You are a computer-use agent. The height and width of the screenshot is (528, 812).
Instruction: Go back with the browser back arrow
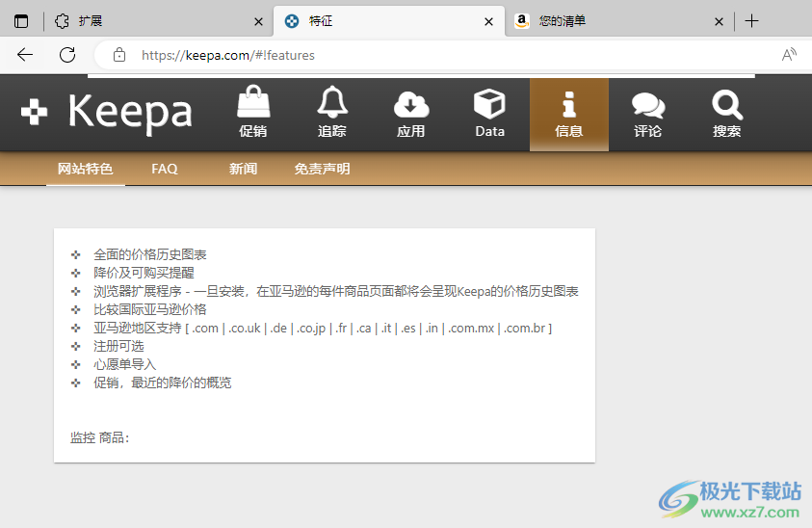point(25,55)
